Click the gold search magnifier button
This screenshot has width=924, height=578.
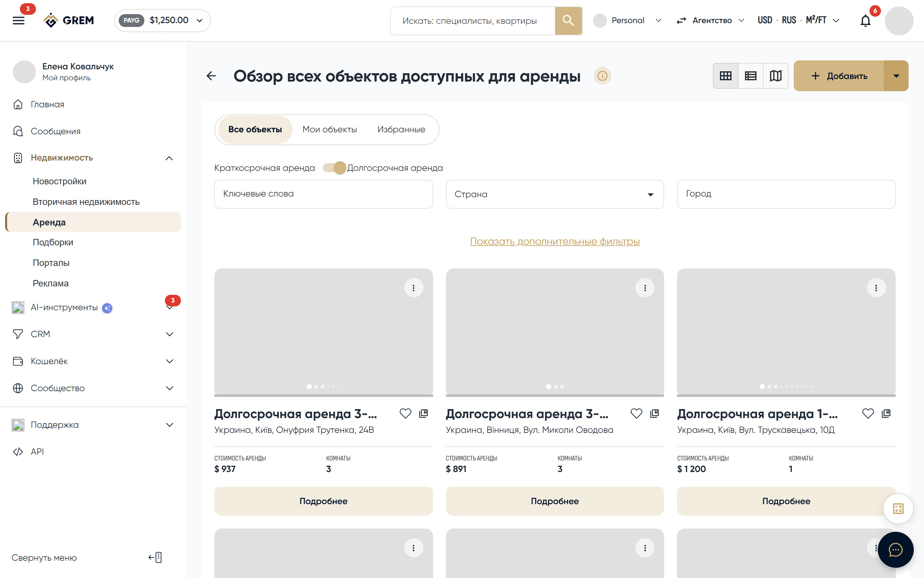(568, 21)
